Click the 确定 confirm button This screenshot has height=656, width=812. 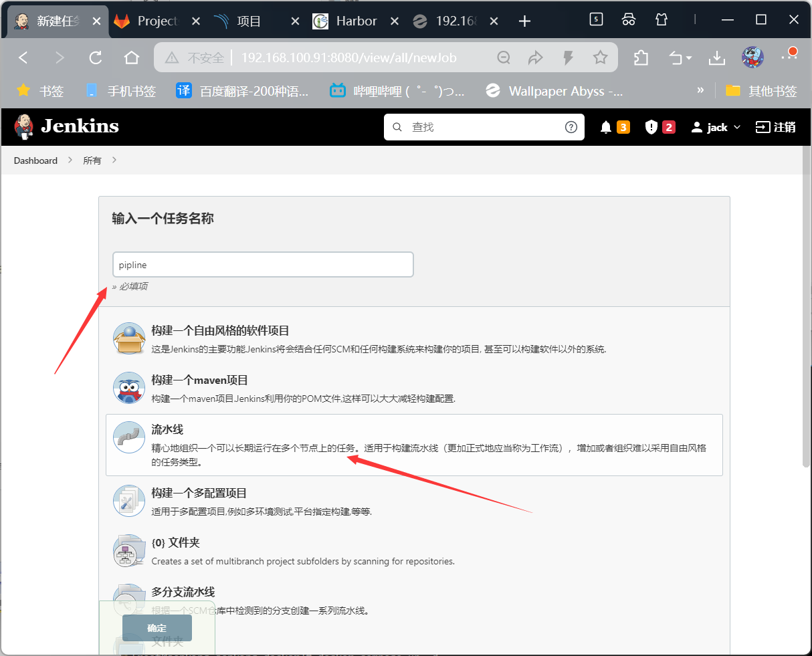[157, 628]
